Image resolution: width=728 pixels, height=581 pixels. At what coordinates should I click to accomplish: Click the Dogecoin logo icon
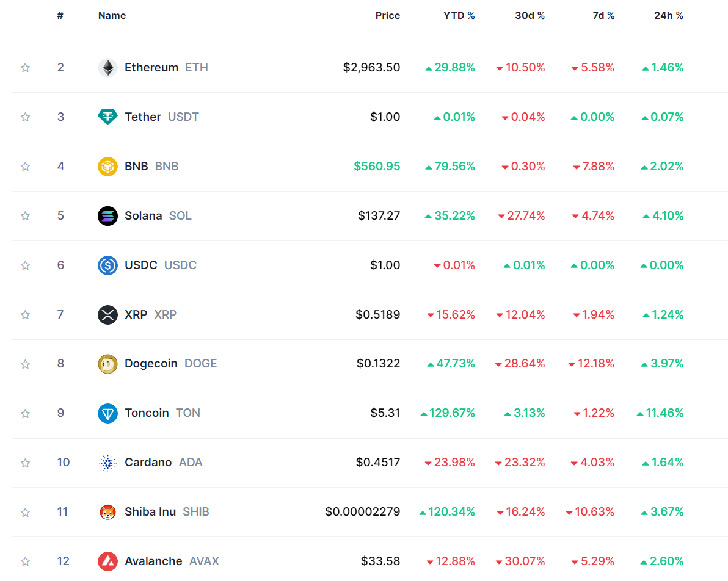click(108, 364)
